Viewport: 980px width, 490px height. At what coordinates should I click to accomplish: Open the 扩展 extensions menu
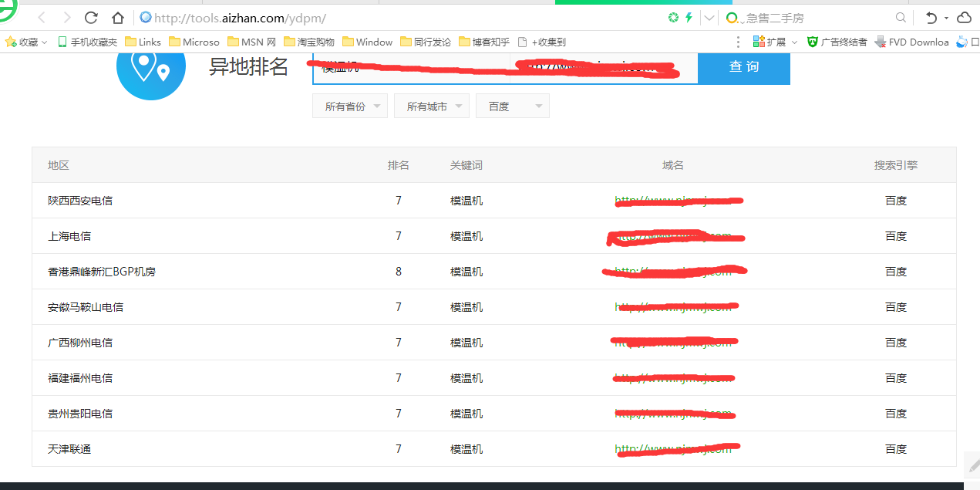(x=775, y=42)
